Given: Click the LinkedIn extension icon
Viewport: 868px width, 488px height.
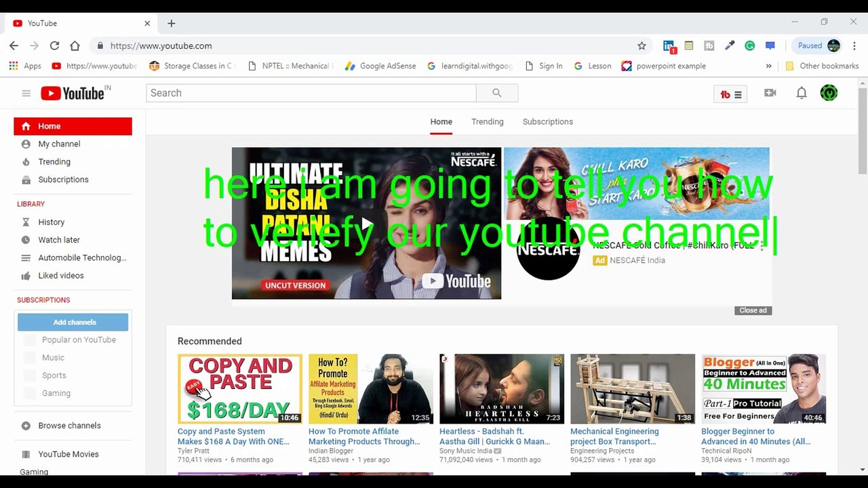Looking at the screenshot, I should 669,46.
